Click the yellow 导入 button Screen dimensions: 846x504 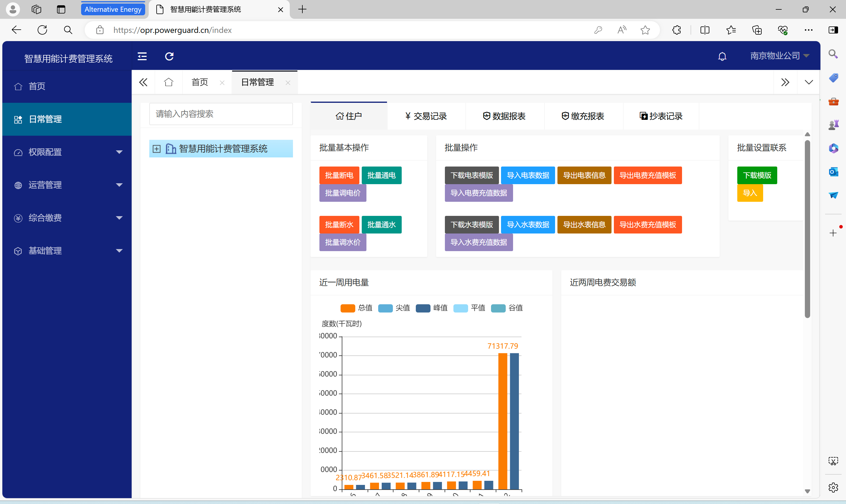tap(750, 193)
